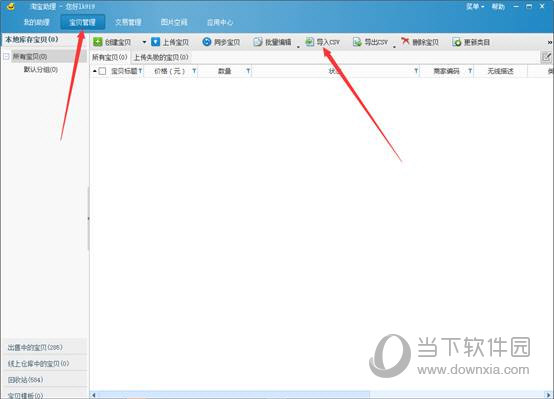This screenshot has width=554, height=399.
Task: Click the Taobao Assistant logo icon
Action: coord(11,6)
